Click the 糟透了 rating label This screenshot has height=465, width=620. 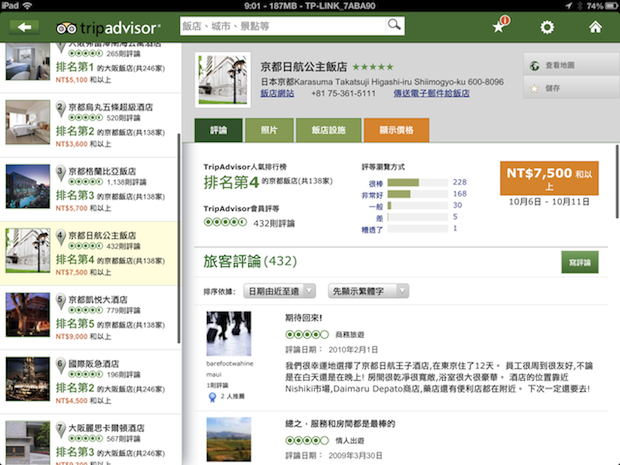pyautogui.click(x=372, y=229)
